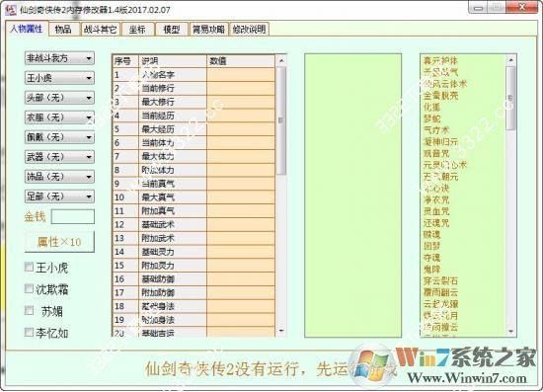The width and height of the screenshot is (543, 392).
Task: Click the skill list's scrollbar thumb
Action: 510,99
